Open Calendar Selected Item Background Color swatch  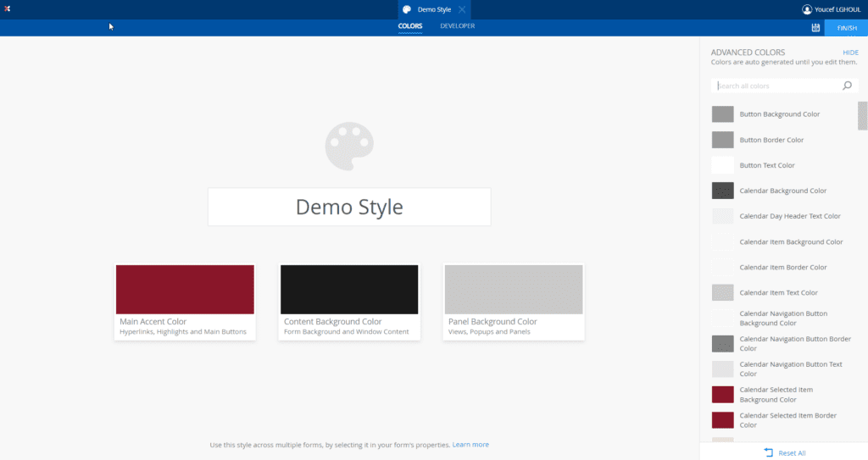tap(722, 395)
